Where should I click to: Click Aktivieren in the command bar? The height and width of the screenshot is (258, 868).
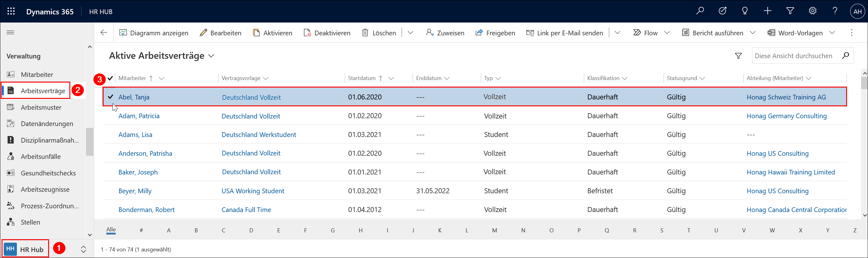point(272,33)
